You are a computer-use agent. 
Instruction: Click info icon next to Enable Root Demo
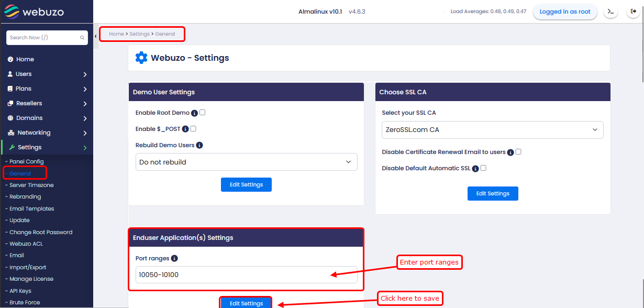[x=194, y=113]
